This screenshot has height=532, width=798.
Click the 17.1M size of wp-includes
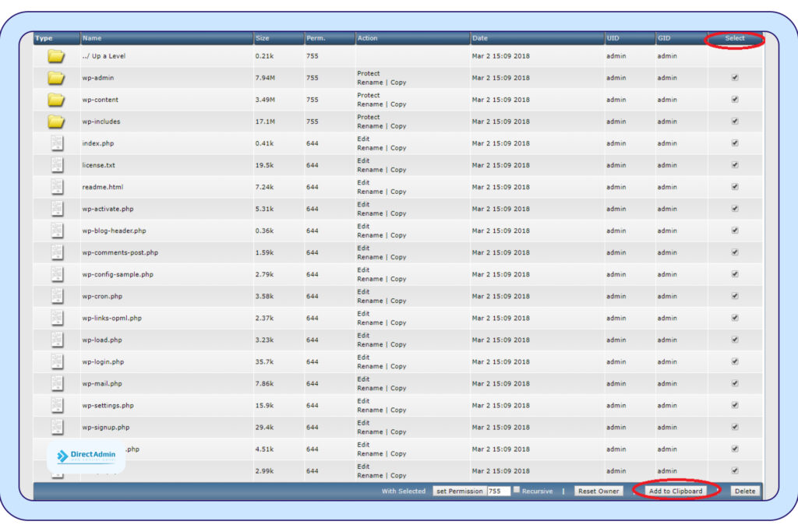265,122
